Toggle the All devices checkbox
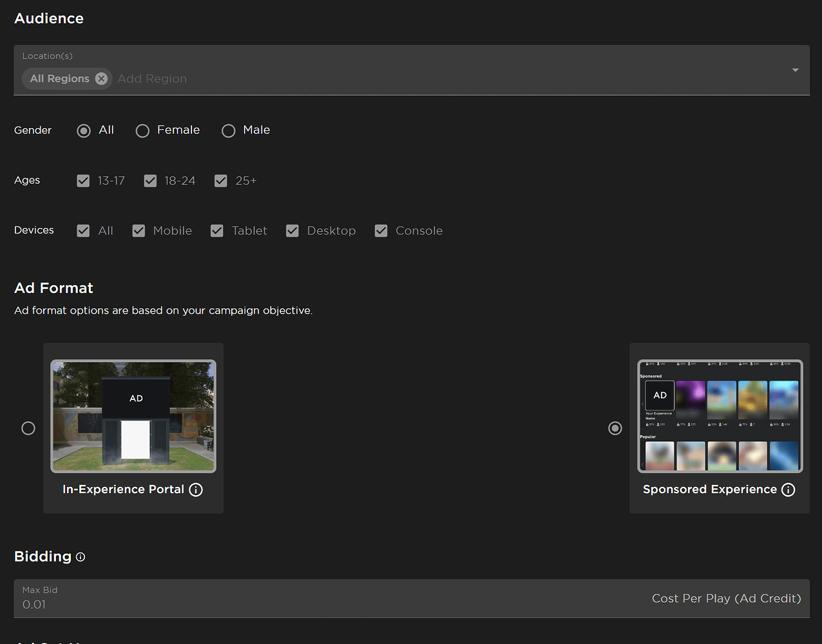This screenshot has width=822, height=644. (x=83, y=231)
